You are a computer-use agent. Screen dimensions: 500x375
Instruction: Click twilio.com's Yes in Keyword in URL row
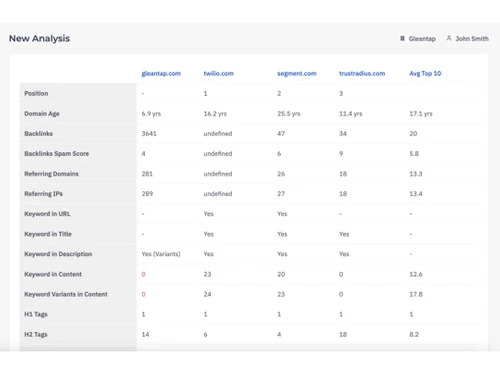tap(209, 214)
